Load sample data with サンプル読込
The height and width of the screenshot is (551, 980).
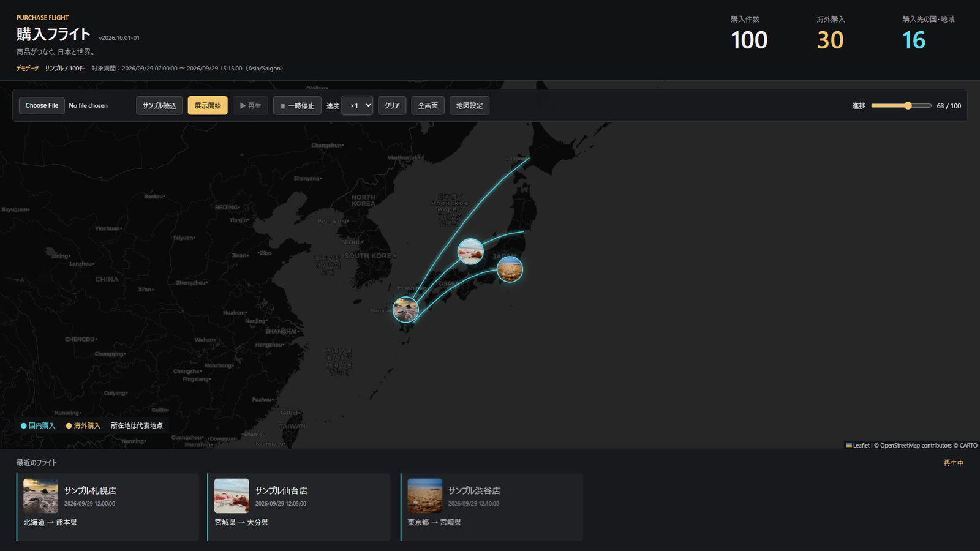[x=159, y=105]
